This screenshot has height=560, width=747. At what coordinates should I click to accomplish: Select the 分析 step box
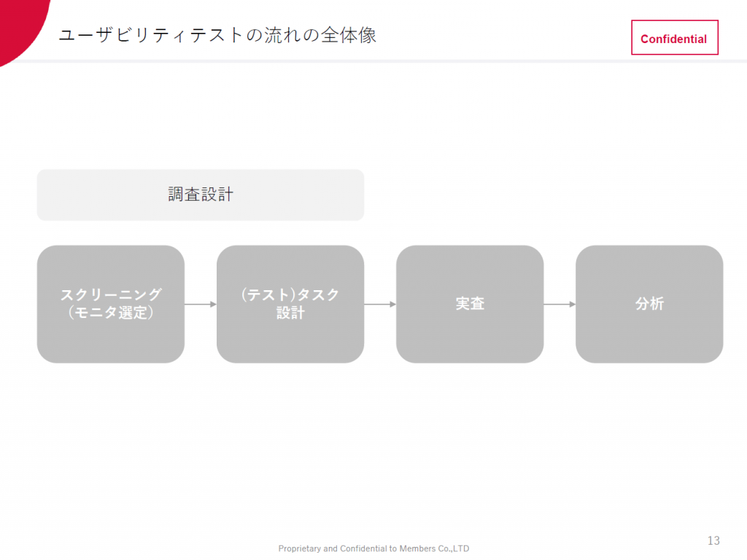tap(649, 304)
